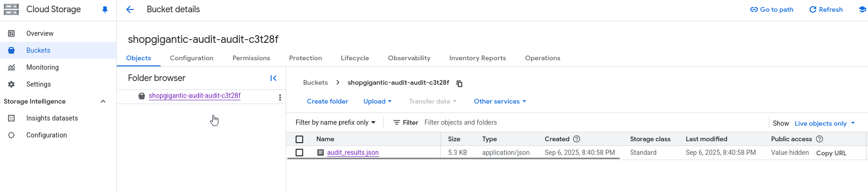Click the Storage Intelligence Configuration icon
Screen dimensions: 868x193
[11, 135]
